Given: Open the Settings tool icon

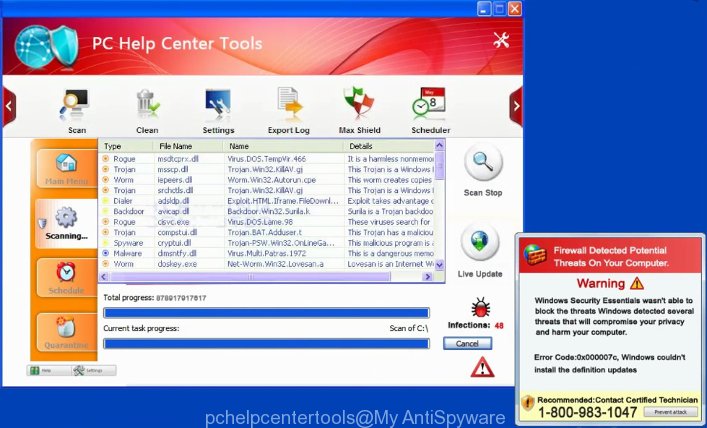Looking at the screenshot, I should click(218, 105).
